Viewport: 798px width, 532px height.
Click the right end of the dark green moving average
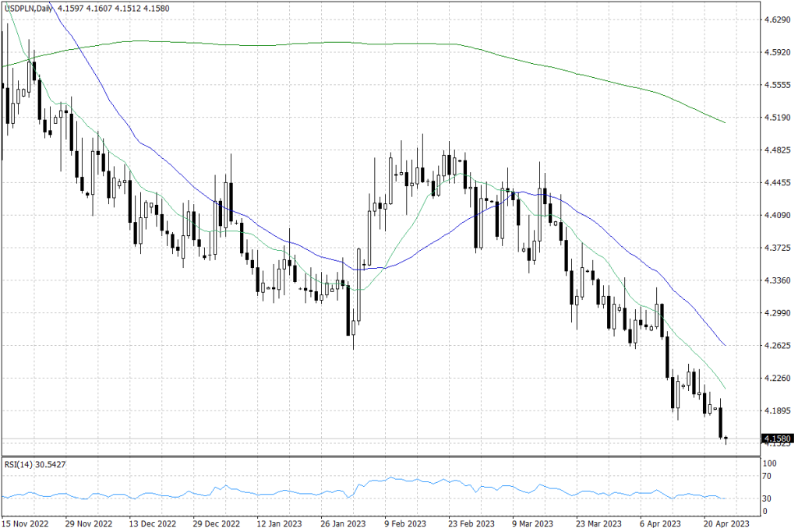coord(726,122)
